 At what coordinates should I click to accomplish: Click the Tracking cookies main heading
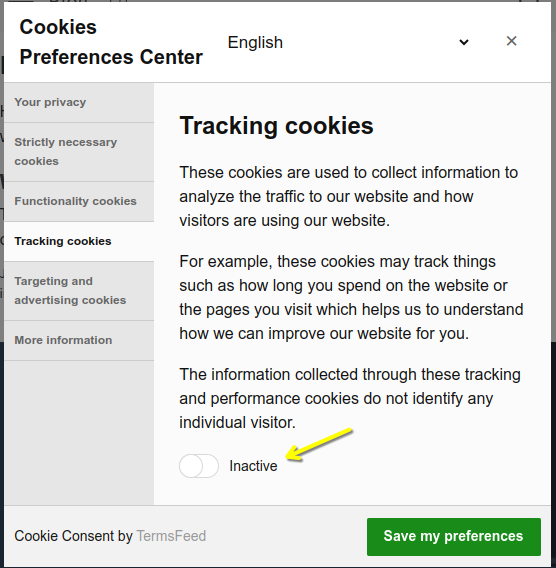coord(276,126)
